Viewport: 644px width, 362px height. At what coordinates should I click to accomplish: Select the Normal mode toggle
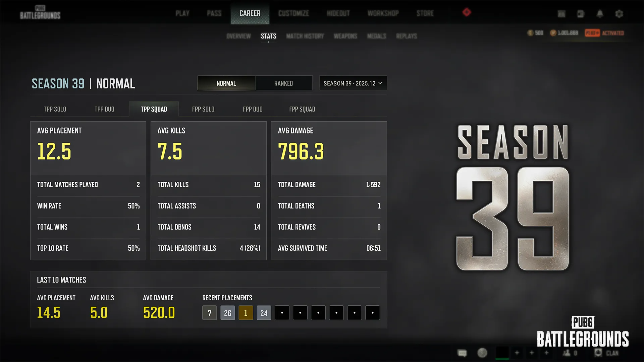click(x=226, y=83)
